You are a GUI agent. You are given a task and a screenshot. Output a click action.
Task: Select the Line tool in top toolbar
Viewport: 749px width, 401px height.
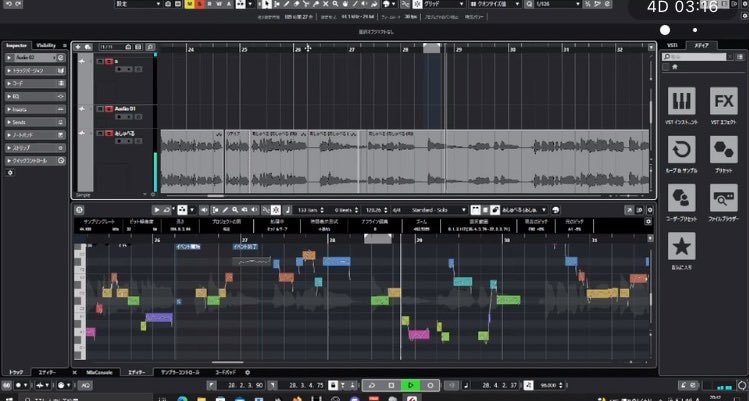tap(355, 4)
